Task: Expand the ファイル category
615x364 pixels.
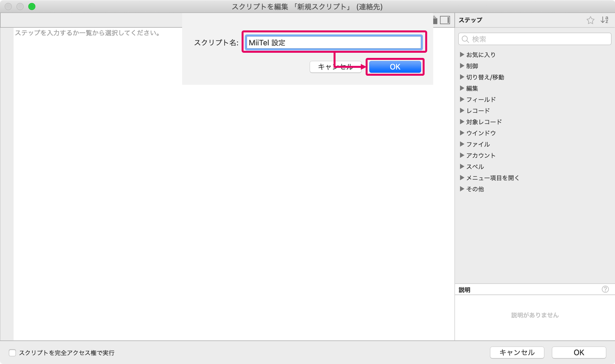Action: point(462,144)
